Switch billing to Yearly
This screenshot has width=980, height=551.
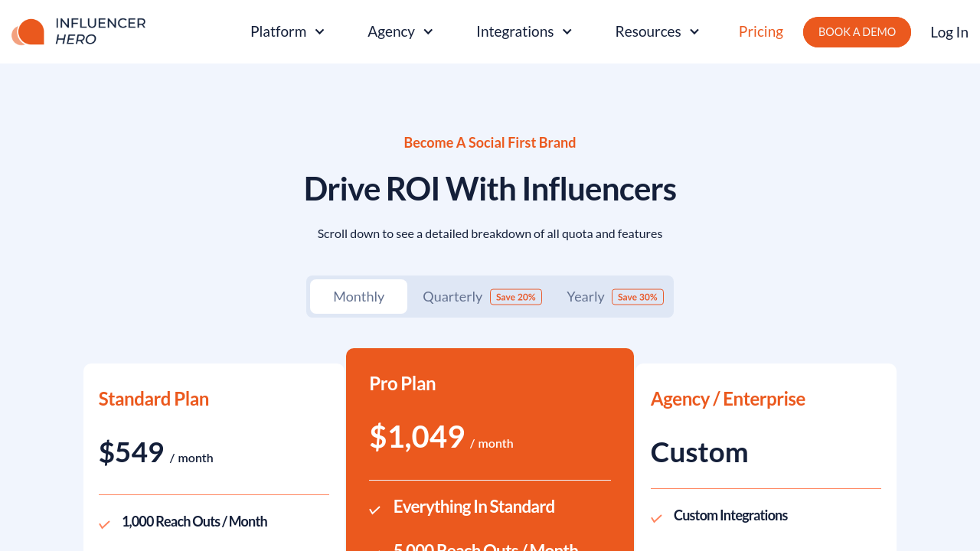click(585, 296)
